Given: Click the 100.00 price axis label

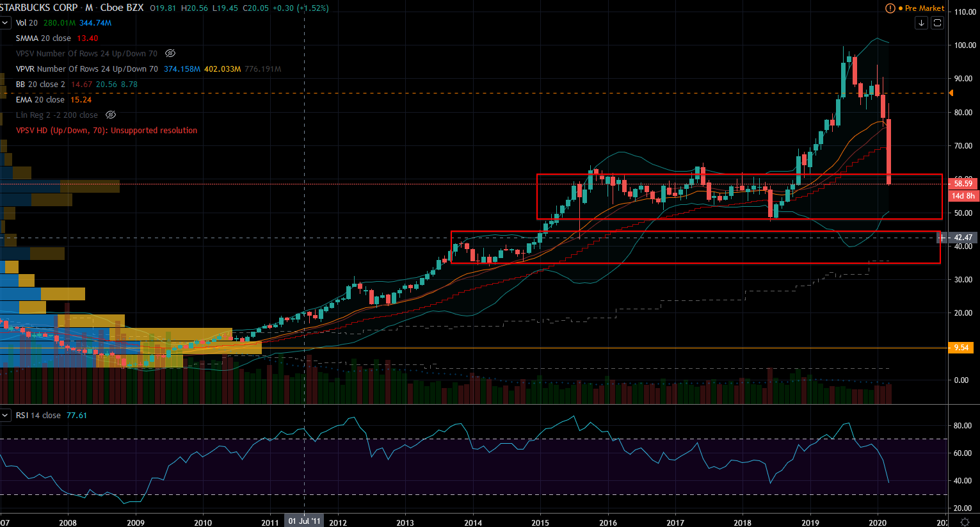Looking at the screenshot, I should click(965, 45).
